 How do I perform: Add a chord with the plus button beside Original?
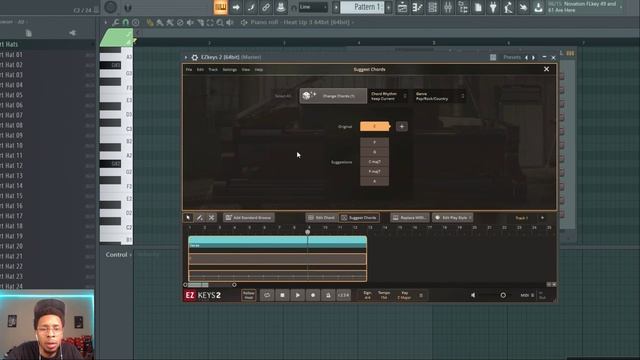pyautogui.click(x=402, y=127)
